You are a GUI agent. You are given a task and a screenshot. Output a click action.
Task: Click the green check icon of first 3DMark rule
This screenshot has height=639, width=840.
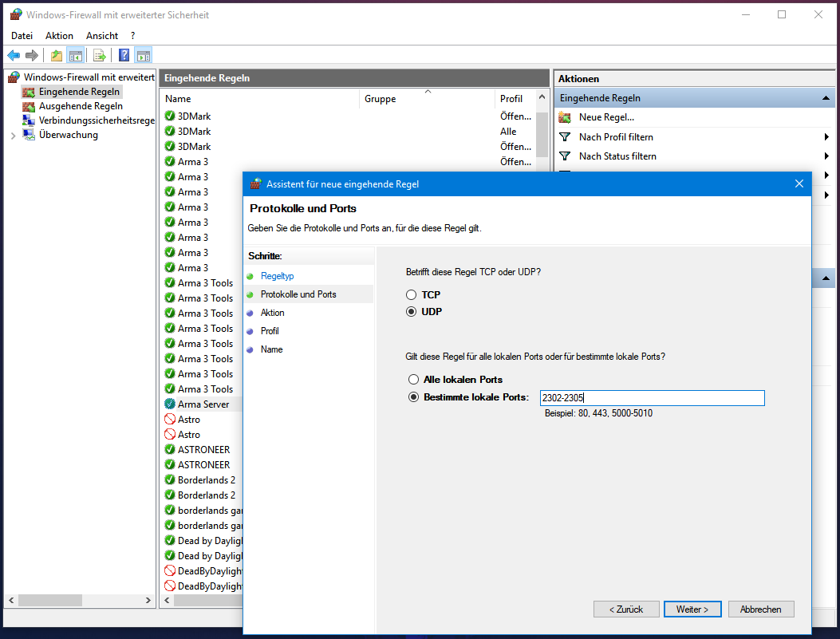point(170,116)
